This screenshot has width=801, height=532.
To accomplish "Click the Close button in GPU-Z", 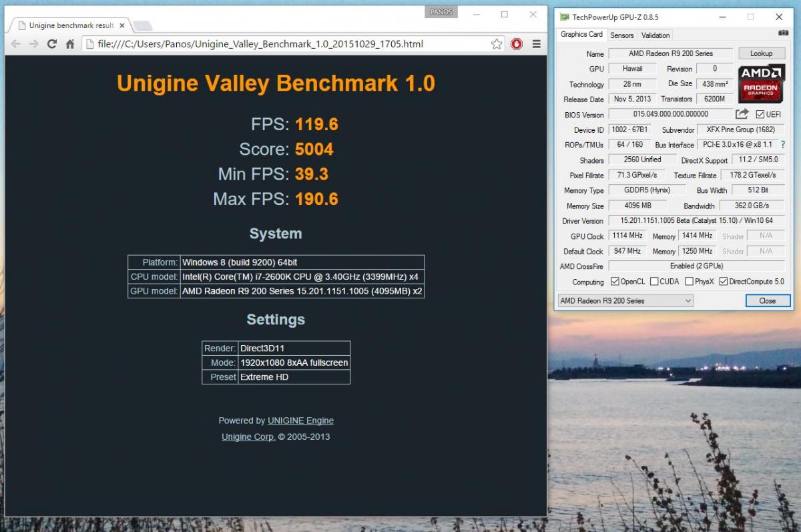I will click(x=768, y=300).
